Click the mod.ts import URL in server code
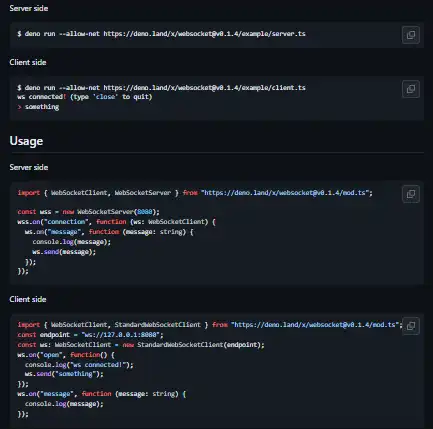The height and width of the screenshot is (429, 433). click(285, 193)
